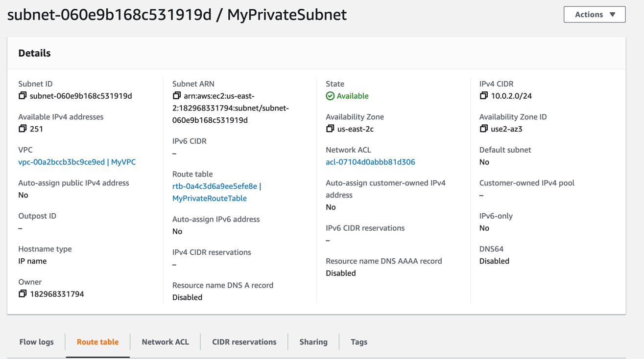Image resolution: width=644 pixels, height=359 pixels.
Task: Open the Flow logs tab
Action: [37, 342]
